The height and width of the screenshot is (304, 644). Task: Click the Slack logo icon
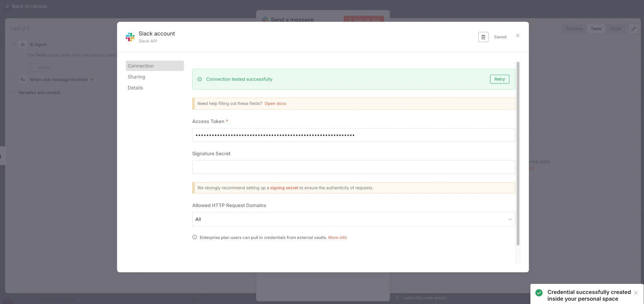pos(130,37)
